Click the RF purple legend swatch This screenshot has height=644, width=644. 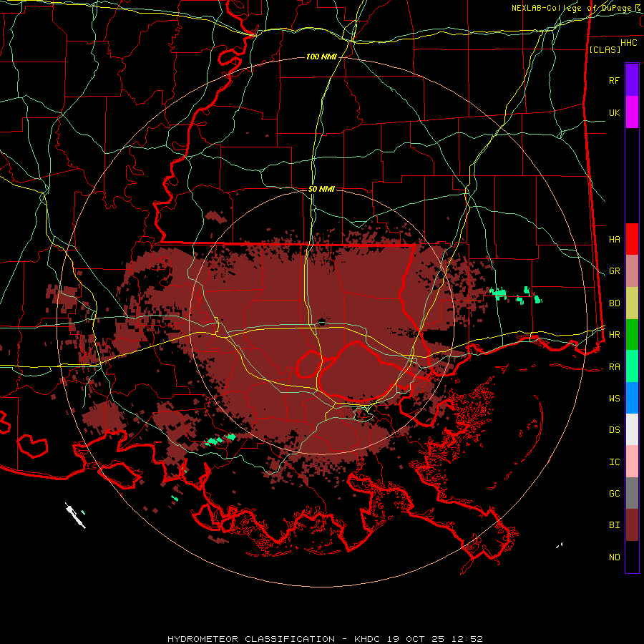click(x=632, y=80)
